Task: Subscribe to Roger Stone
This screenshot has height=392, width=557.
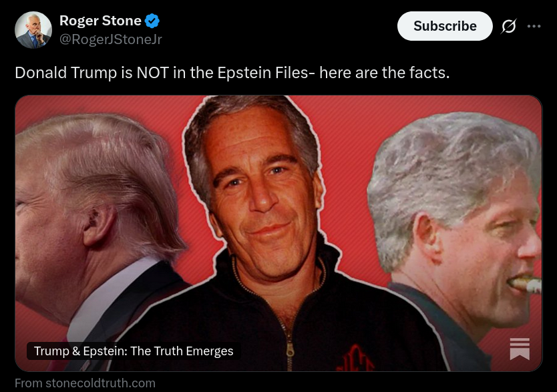Action: pos(445,26)
